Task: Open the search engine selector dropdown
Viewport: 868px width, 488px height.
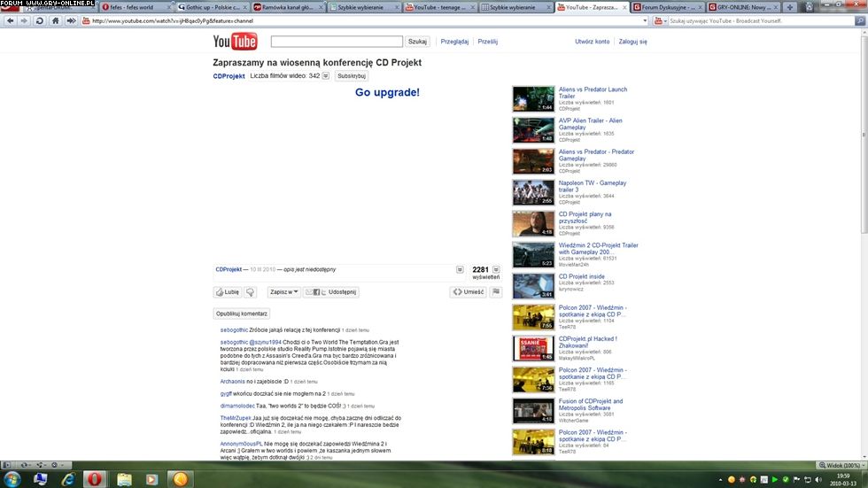Action: pyautogui.click(x=660, y=20)
